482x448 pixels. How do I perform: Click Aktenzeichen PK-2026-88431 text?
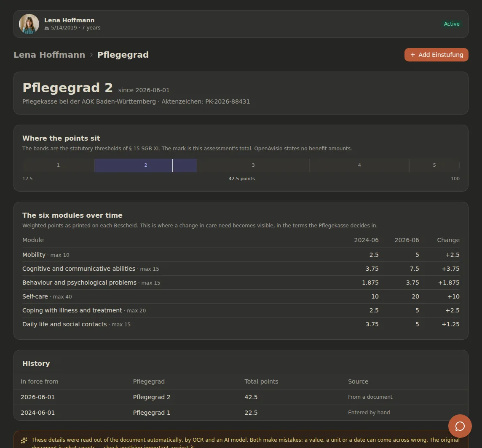coord(206,101)
